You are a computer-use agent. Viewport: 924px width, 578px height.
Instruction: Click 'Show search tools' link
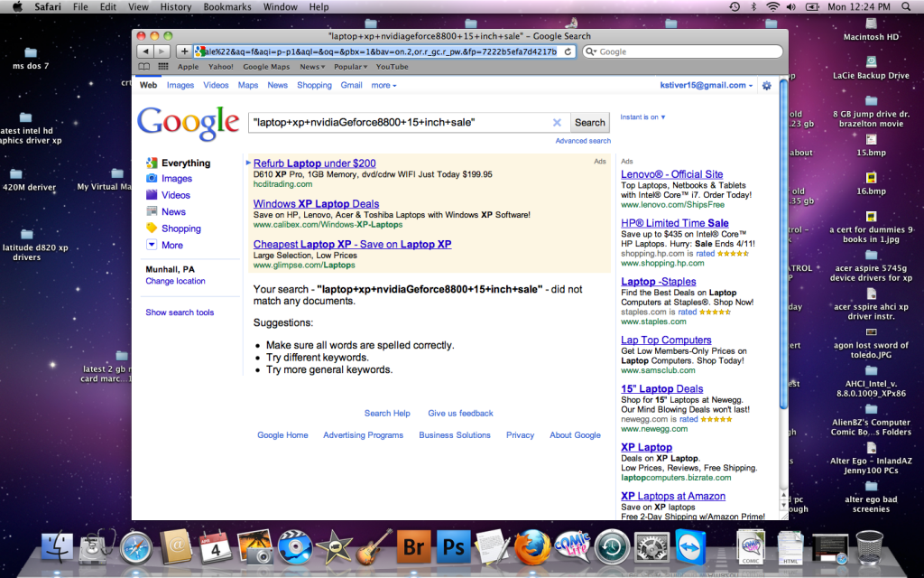[x=180, y=312]
